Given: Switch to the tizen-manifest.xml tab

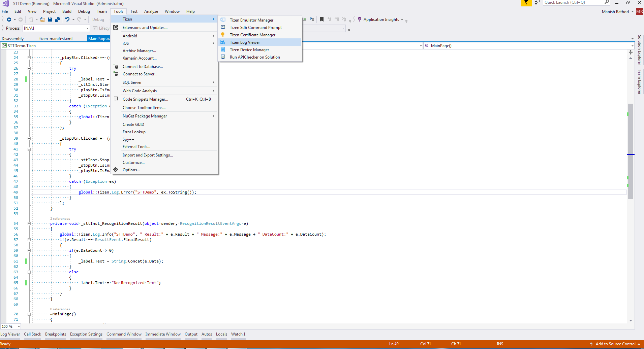Looking at the screenshot, I should click(56, 39).
